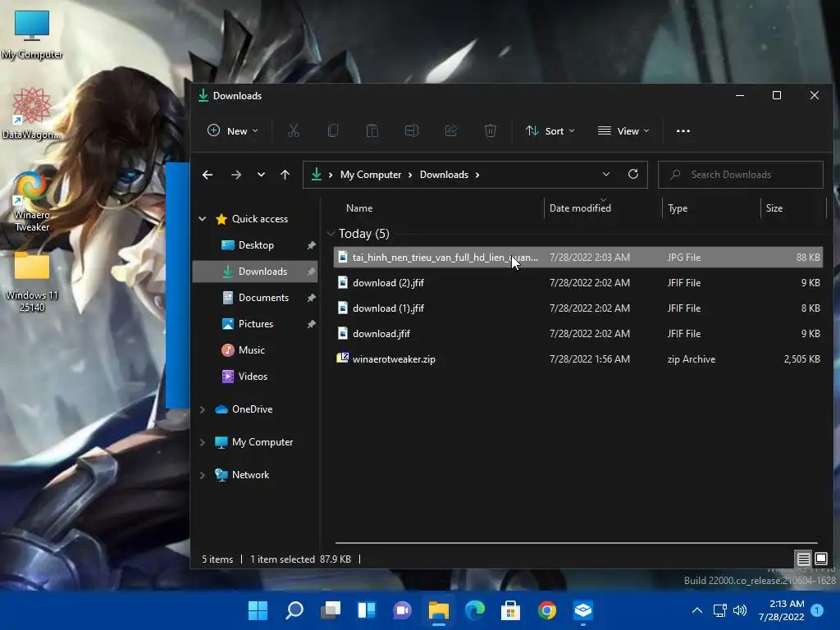
Task: Select the download (2).jfif file
Action: coord(578,283)
